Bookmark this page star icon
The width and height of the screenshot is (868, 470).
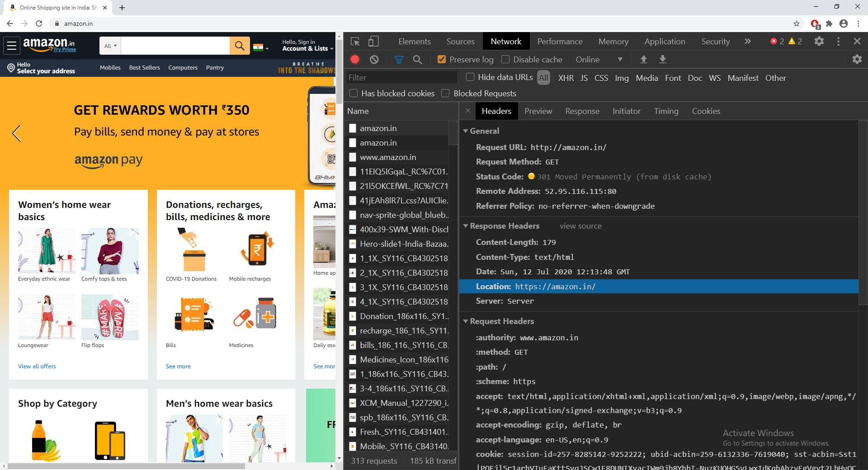(x=797, y=23)
